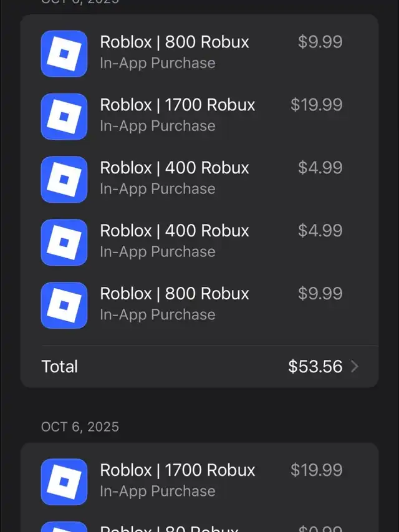Open the topmost "Roblox | 800 Robux" title
Viewport: 399px width, 532px height.
click(175, 42)
